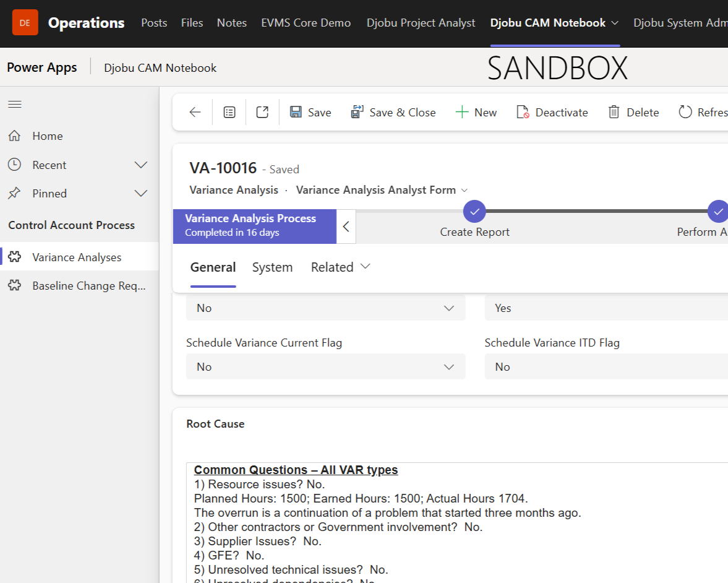Select the General form tab

coord(213,267)
